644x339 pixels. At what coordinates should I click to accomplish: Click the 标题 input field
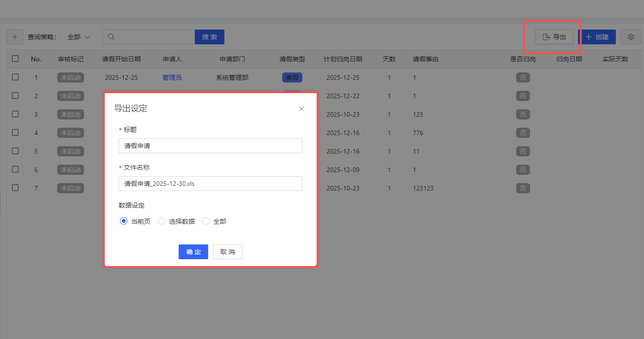(210, 146)
